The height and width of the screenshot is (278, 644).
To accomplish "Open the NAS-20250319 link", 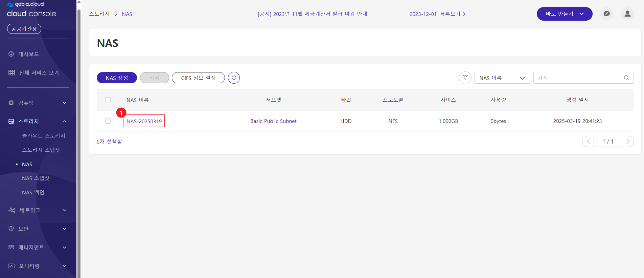I will pyautogui.click(x=144, y=121).
